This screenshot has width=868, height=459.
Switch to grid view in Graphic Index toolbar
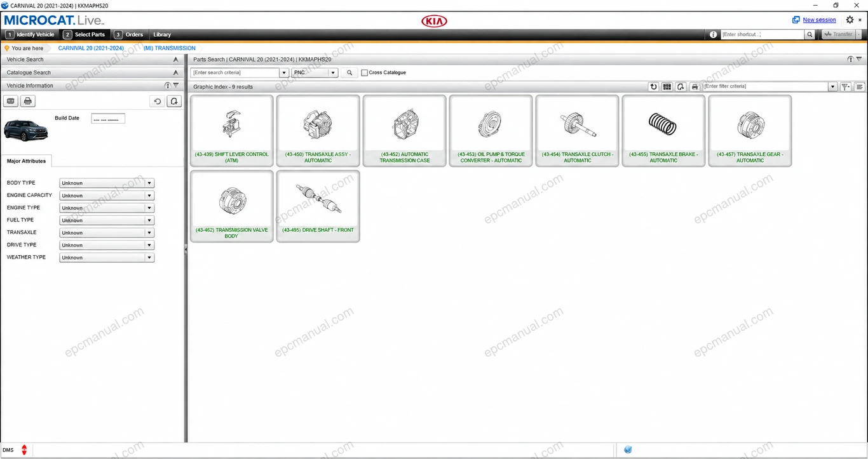667,86
